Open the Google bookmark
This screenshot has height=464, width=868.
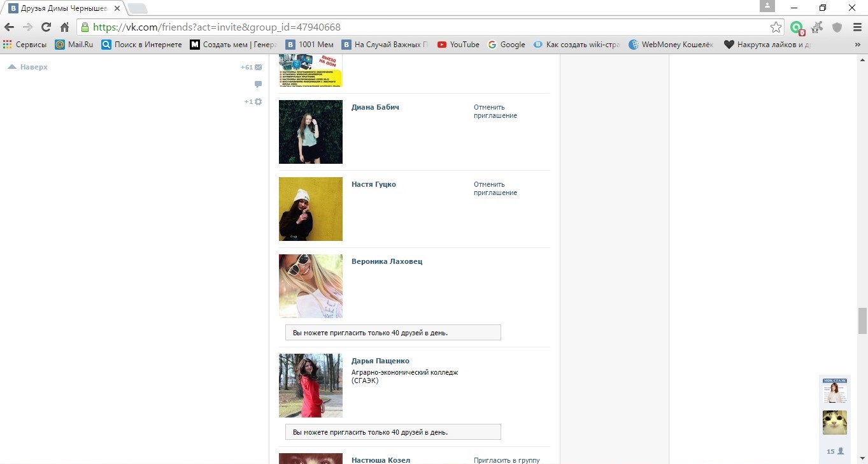(x=506, y=45)
